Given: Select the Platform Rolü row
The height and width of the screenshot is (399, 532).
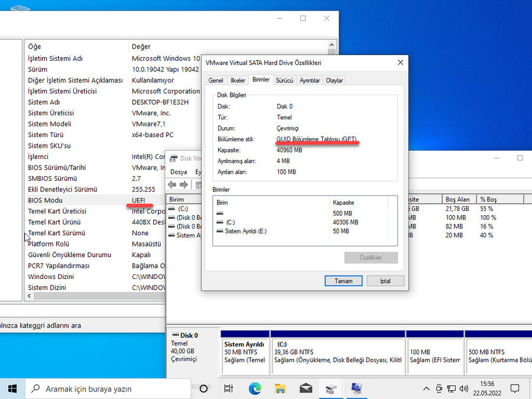Looking at the screenshot, I should click(95, 244).
